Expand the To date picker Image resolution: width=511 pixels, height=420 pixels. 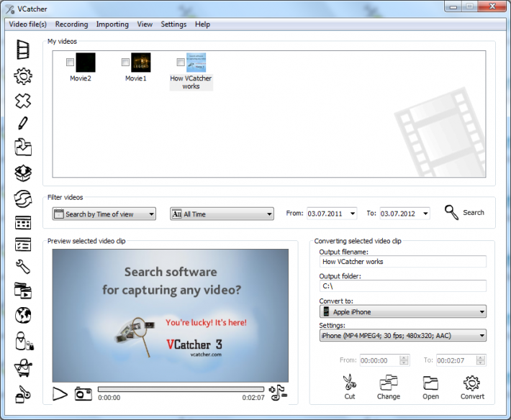click(425, 214)
